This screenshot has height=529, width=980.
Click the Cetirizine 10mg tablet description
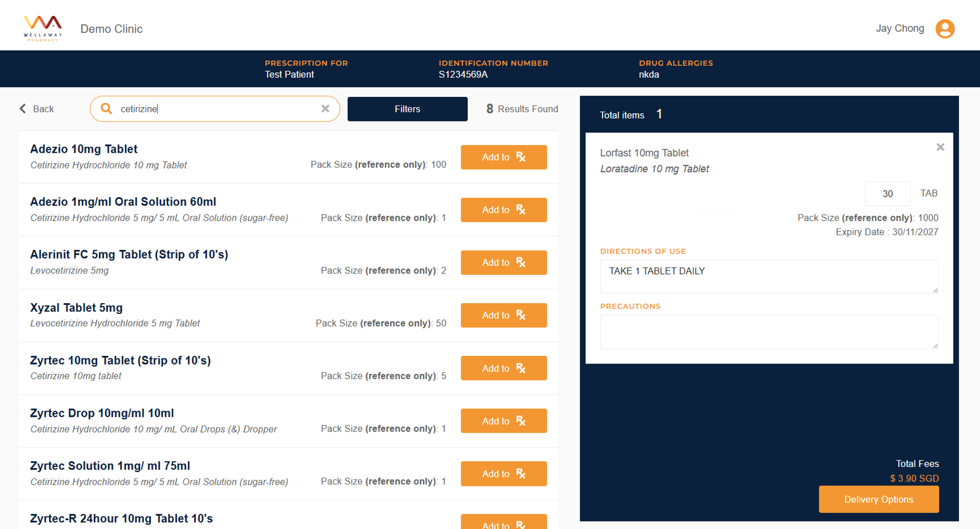tap(76, 376)
